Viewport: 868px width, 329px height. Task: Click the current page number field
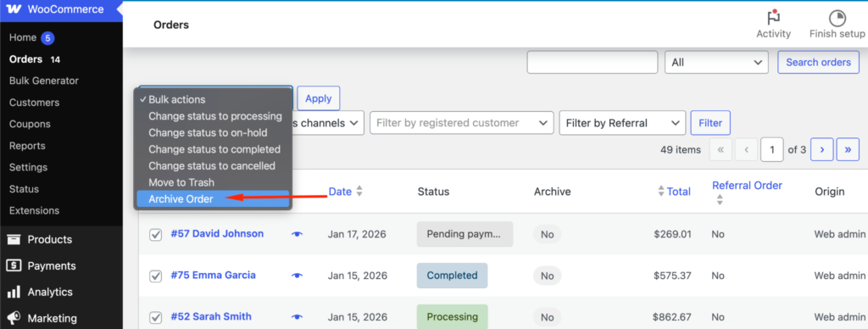771,149
